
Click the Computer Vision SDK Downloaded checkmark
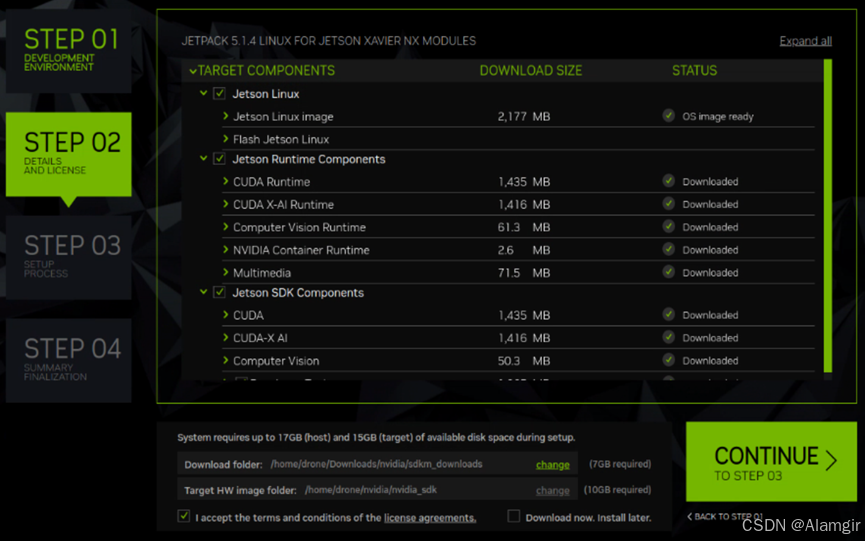tap(668, 360)
